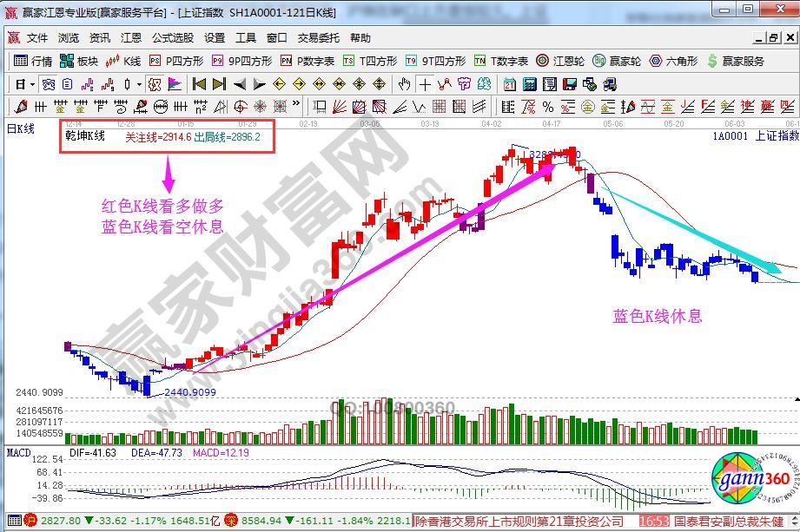Image resolution: width=800 pixels, height=532 pixels.
Task: Jump to first bar with skip-back arrow
Action: point(199,84)
